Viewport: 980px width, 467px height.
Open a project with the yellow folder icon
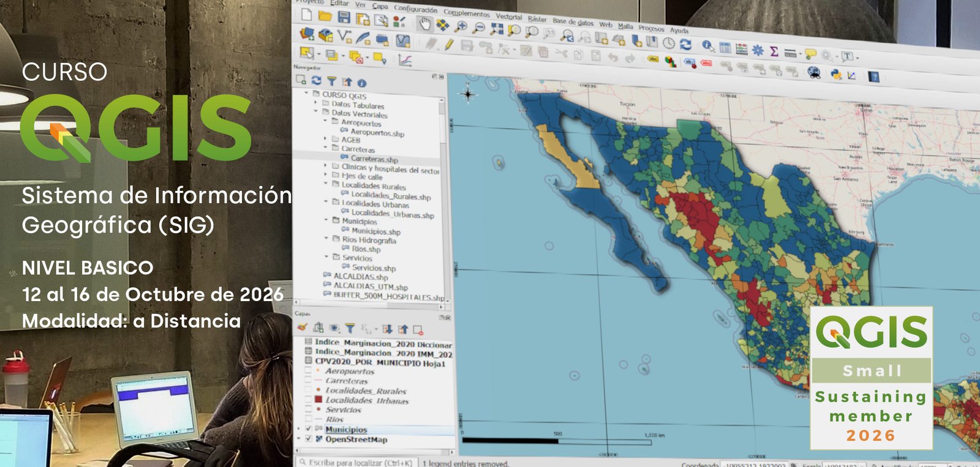[x=325, y=16]
